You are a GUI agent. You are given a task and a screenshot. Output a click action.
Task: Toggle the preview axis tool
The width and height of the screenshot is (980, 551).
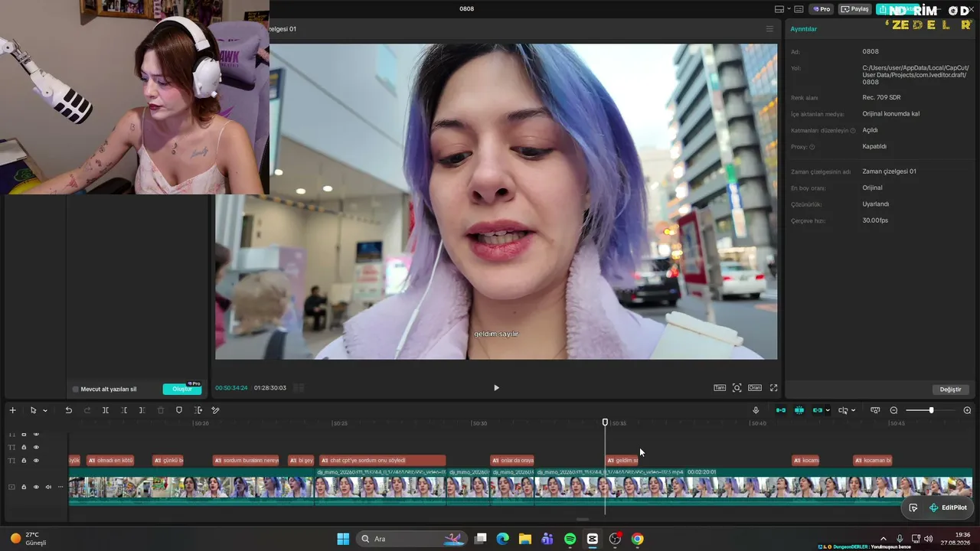pyautogui.click(x=843, y=410)
